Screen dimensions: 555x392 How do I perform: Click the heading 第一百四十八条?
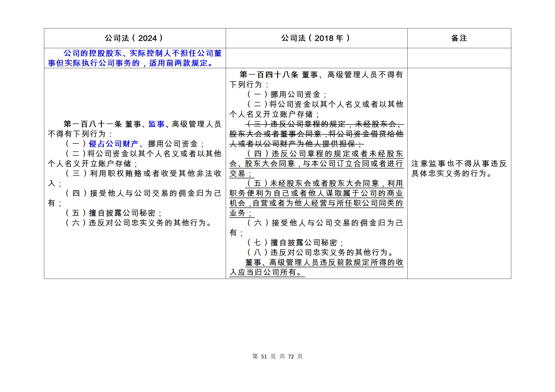[269, 75]
